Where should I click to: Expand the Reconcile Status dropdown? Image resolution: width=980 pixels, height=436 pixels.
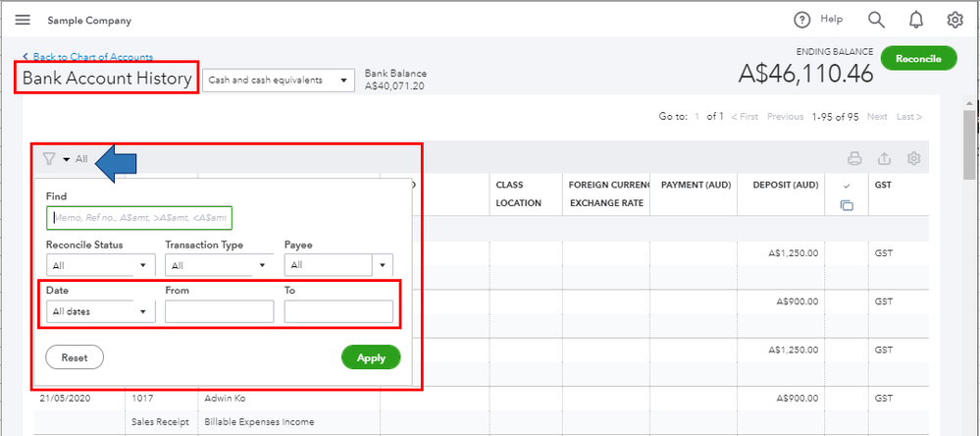pyautogui.click(x=100, y=265)
